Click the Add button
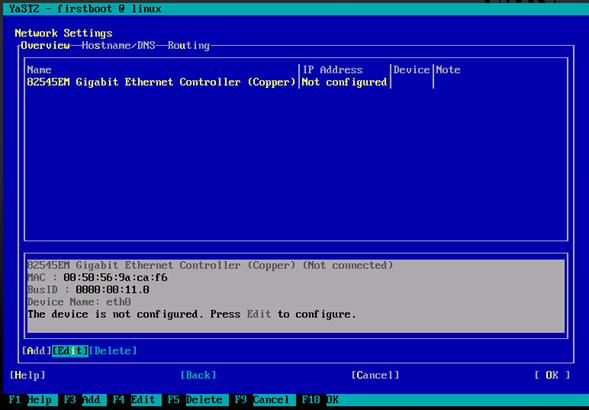 click(x=36, y=351)
